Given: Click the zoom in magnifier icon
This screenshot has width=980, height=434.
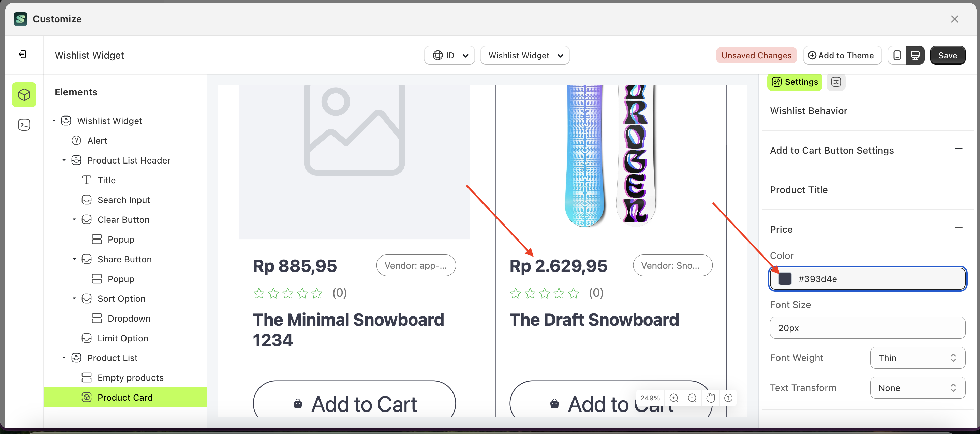Looking at the screenshot, I should pos(674,398).
